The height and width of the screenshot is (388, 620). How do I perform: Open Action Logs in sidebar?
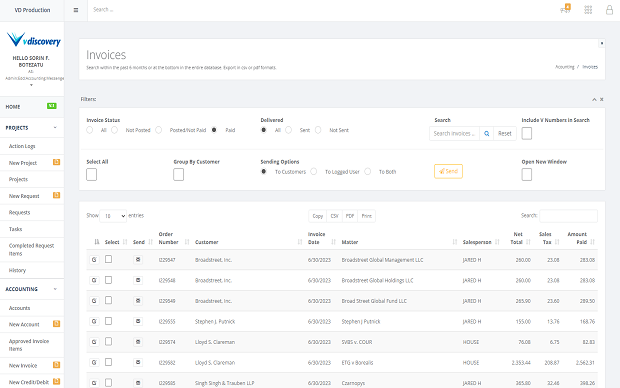click(22, 146)
